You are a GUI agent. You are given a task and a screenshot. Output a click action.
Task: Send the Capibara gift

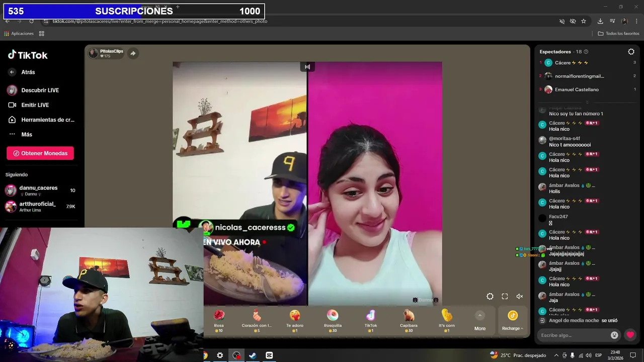(409, 321)
